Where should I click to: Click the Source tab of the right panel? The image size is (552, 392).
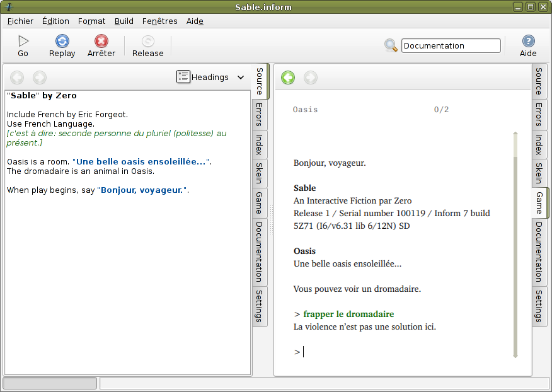539,81
